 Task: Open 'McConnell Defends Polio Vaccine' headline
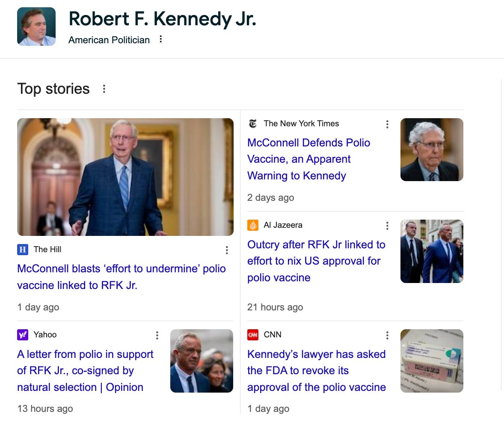(309, 159)
